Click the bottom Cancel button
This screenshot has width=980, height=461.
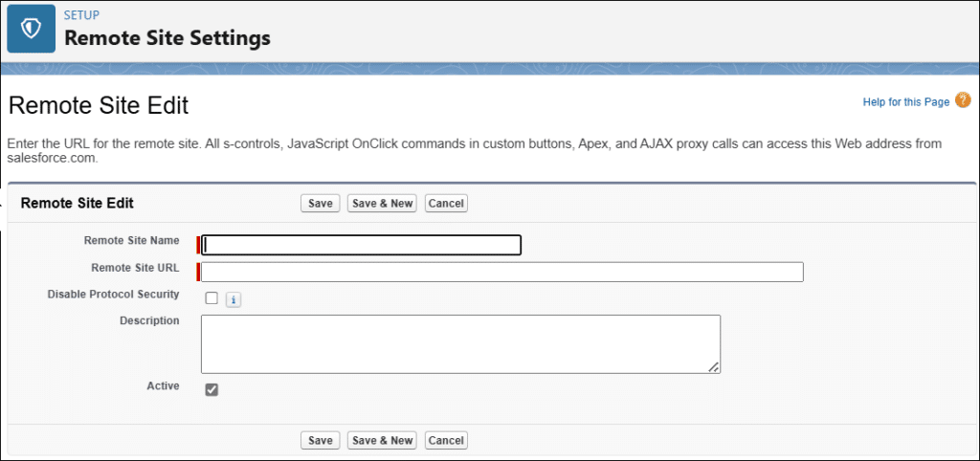[446, 440]
